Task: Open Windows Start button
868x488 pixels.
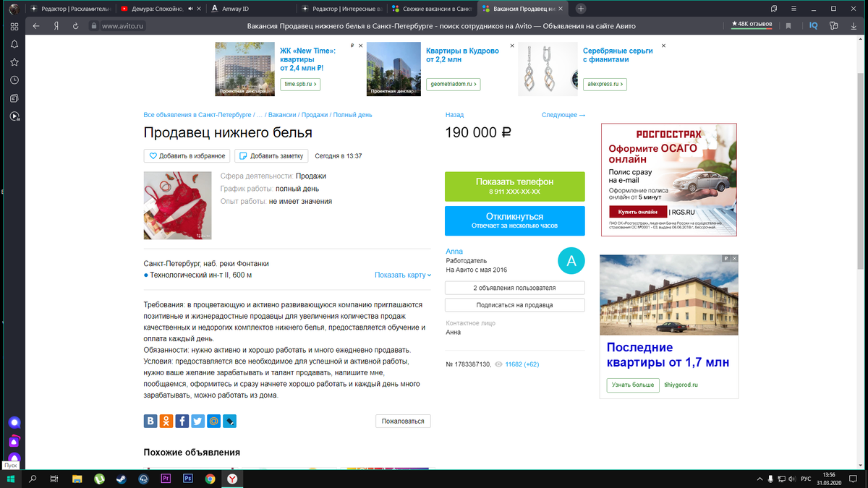Action: coord(11,479)
